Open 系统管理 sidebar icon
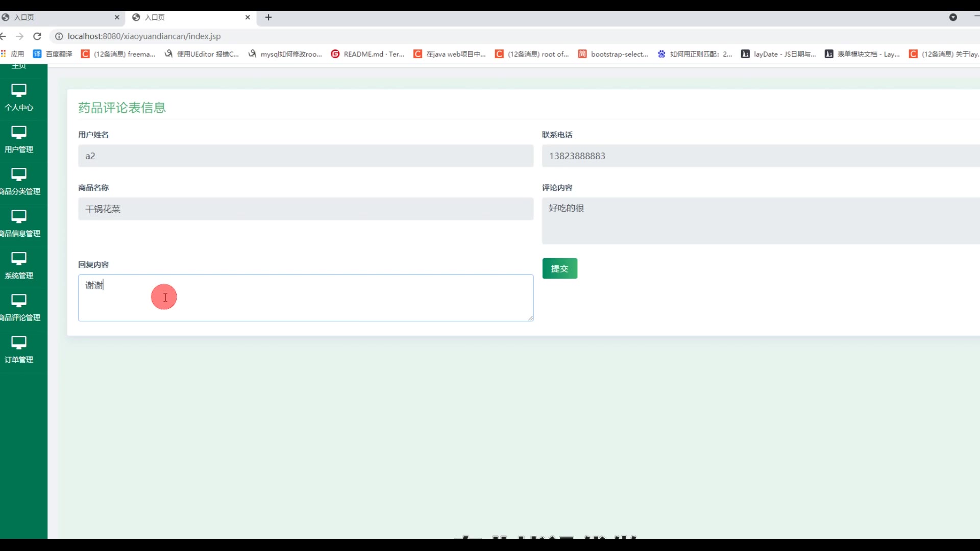 click(x=19, y=258)
